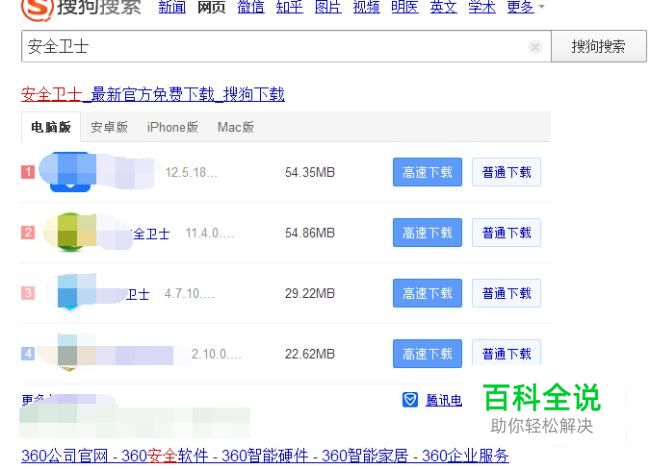
Task: Click 高速下载 for the 54.35MB item
Action: coord(427,172)
